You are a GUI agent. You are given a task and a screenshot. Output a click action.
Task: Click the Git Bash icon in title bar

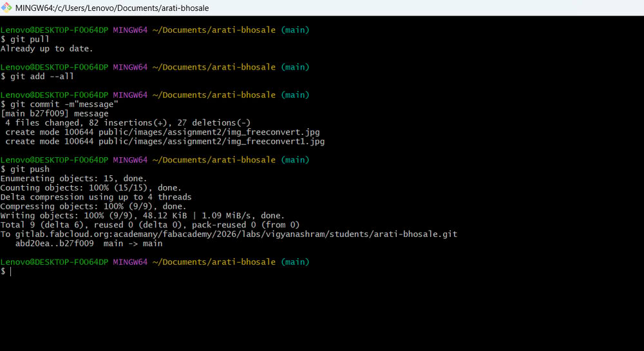[6, 8]
